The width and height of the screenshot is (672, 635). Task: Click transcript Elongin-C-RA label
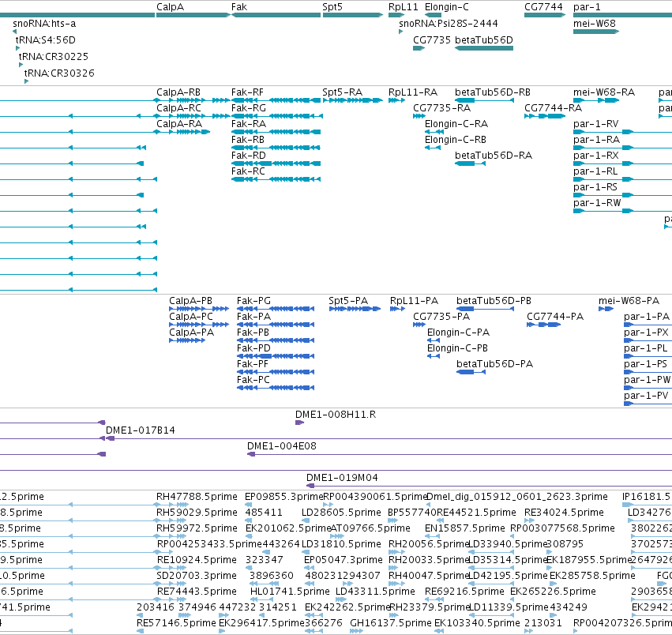pyautogui.click(x=456, y=124)
